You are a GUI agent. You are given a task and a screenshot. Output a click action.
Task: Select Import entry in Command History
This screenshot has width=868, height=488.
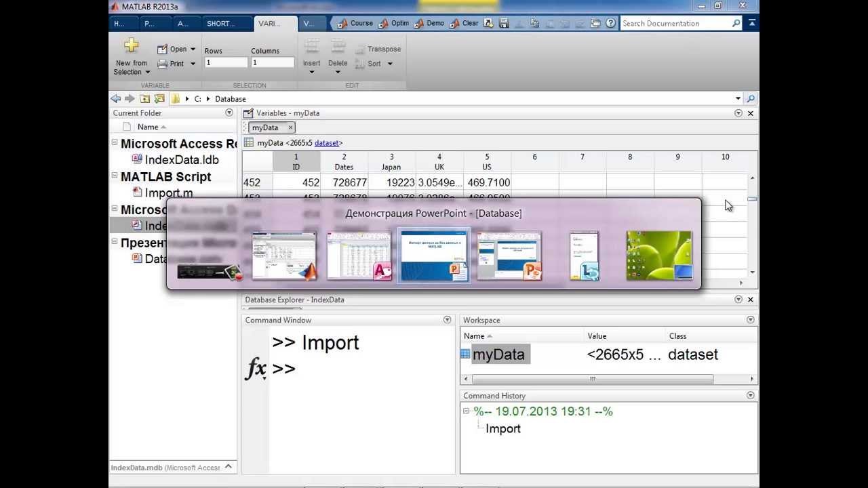(x=503, y=428)
